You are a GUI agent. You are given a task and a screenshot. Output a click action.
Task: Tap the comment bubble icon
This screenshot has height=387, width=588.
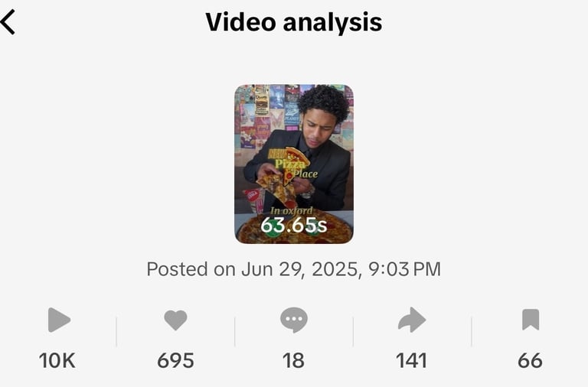[294, 320]
